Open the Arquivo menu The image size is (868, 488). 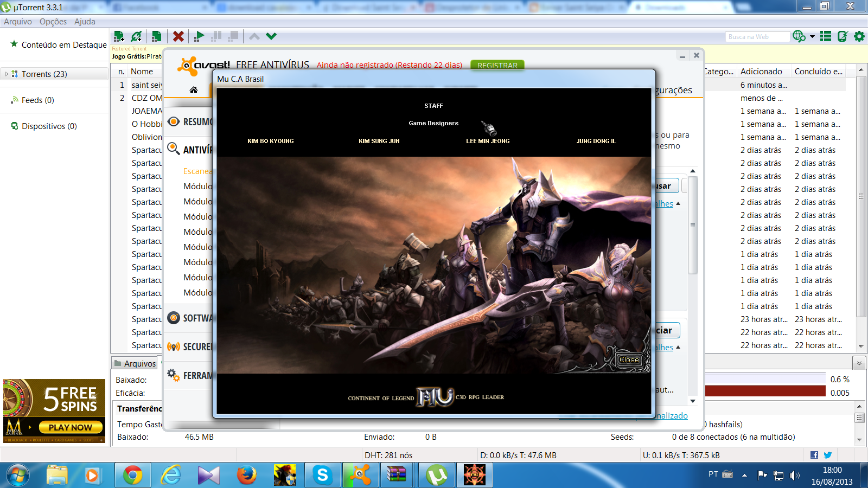(18, 22)
